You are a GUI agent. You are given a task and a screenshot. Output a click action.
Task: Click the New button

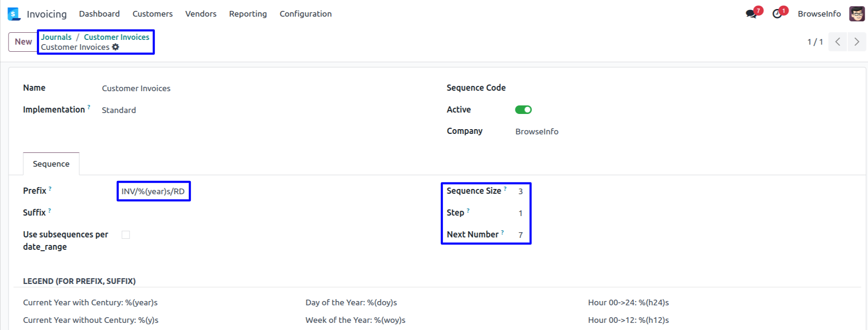coord(23,42)
